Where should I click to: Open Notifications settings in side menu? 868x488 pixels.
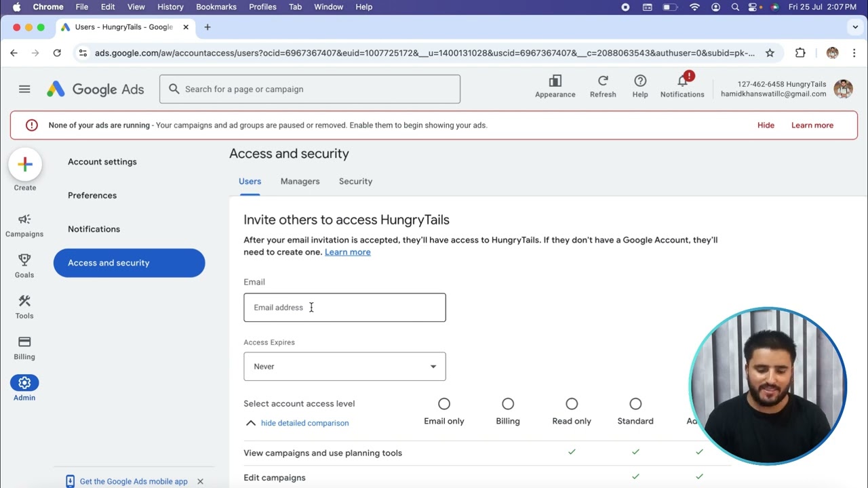click(94, 229)
